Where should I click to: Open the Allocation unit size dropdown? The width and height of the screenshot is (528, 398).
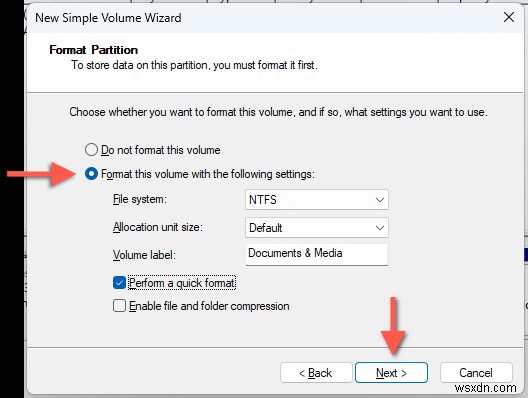coord(317,228)
